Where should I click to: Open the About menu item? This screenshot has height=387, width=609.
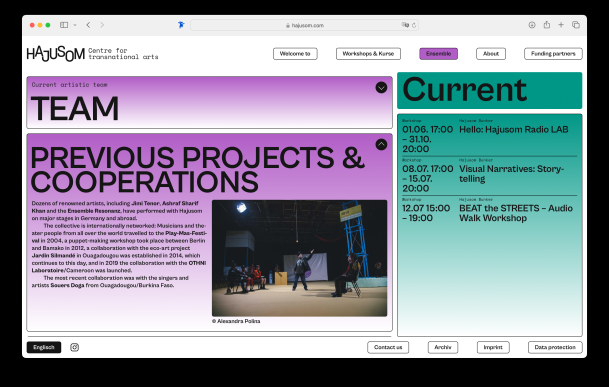491,54
